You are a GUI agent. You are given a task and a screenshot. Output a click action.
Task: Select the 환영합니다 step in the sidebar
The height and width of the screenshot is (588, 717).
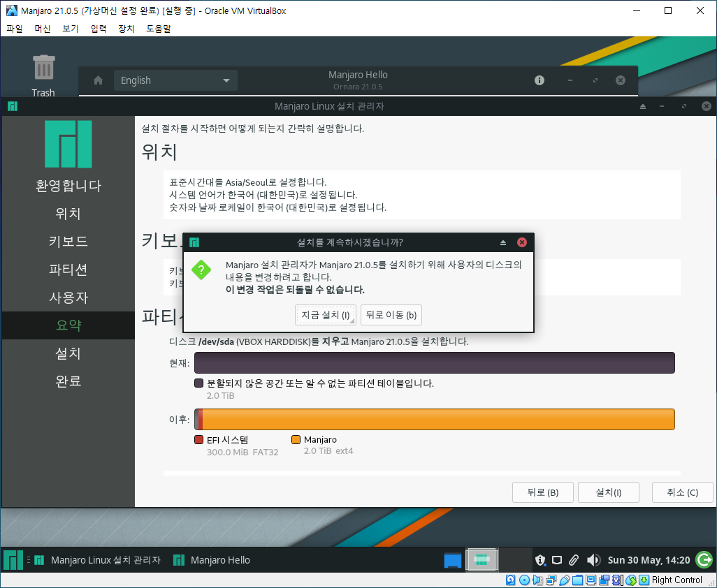coord(68,186)
